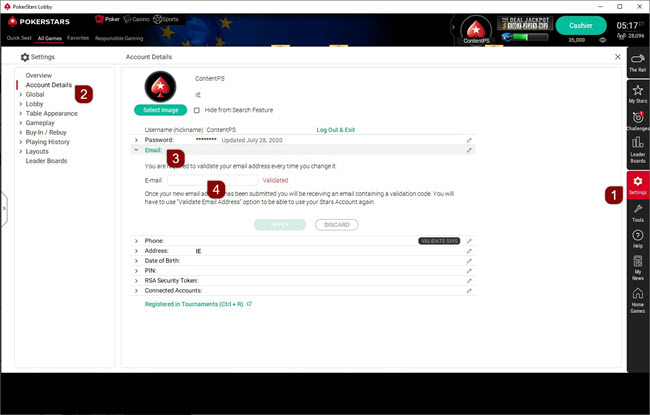
Task: Expand the Phone row chevron
Action: pos(136,241)
